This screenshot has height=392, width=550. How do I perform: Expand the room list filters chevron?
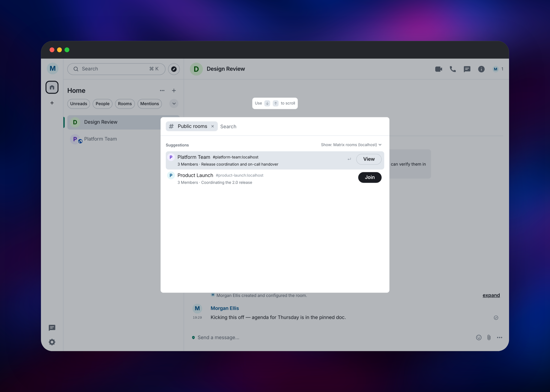pos(174,104)
